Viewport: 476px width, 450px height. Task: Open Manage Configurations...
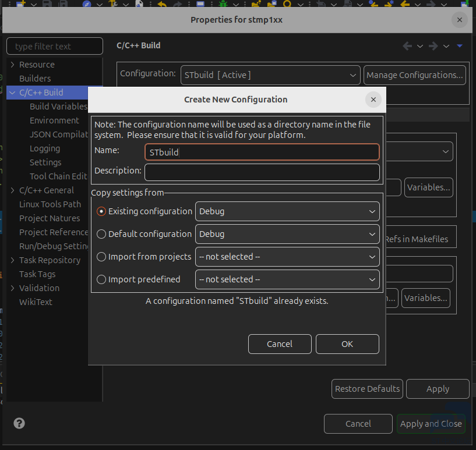coord(414,75)
